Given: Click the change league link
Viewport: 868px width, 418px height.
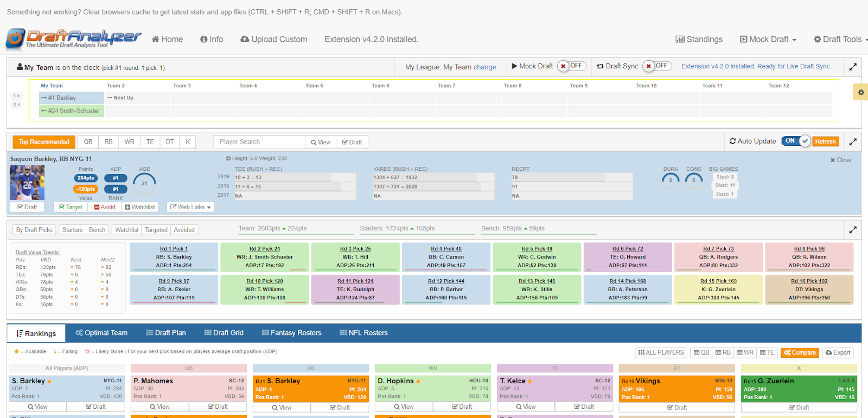Looking at the screenshot, I should pyautogui.click(x=484, y=67).
